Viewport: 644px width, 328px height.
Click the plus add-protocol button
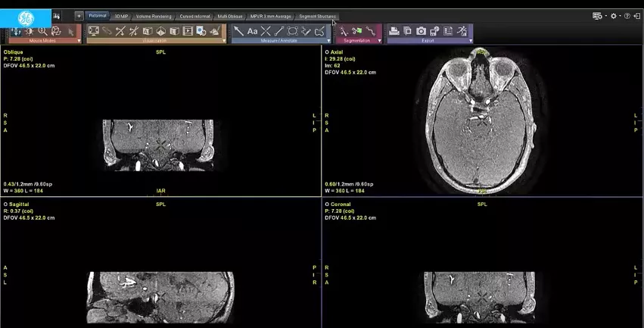pos(79,16)
